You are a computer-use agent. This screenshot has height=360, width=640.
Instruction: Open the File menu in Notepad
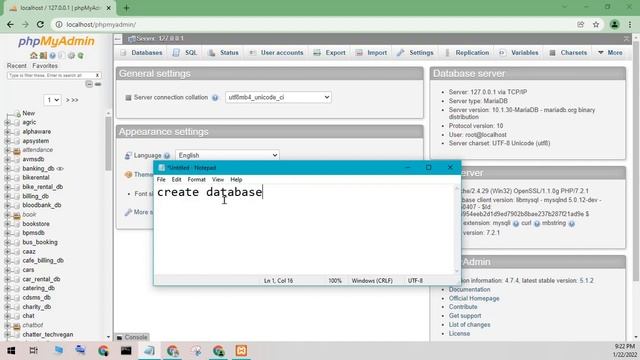161,180
